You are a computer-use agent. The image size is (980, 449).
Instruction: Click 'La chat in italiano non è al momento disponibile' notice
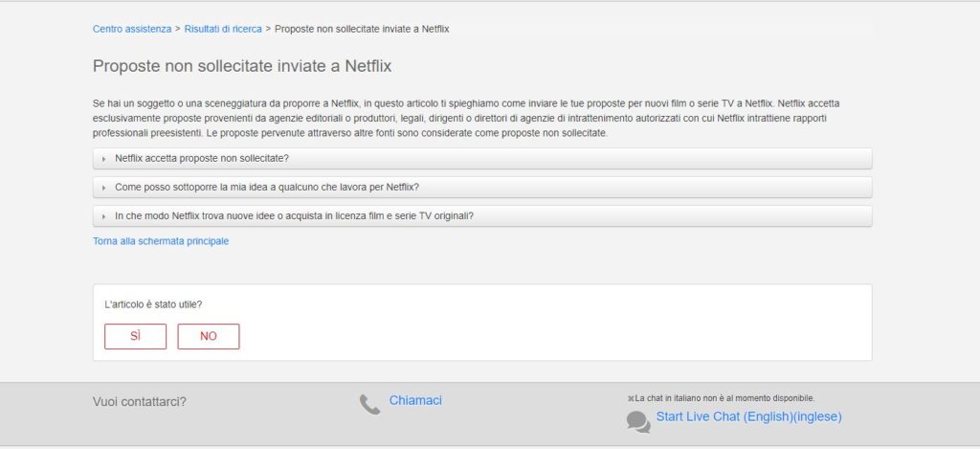725,398
